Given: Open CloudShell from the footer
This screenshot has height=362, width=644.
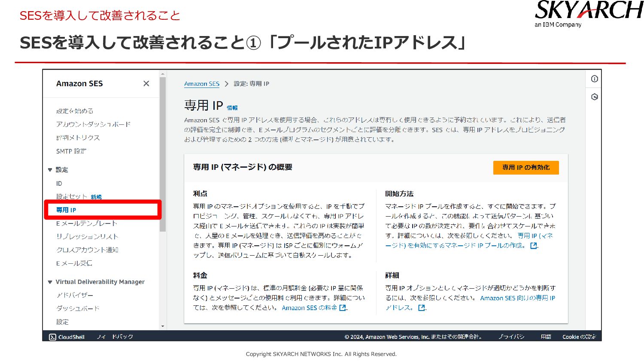Looking at the screenshot, I should point(67,337).
